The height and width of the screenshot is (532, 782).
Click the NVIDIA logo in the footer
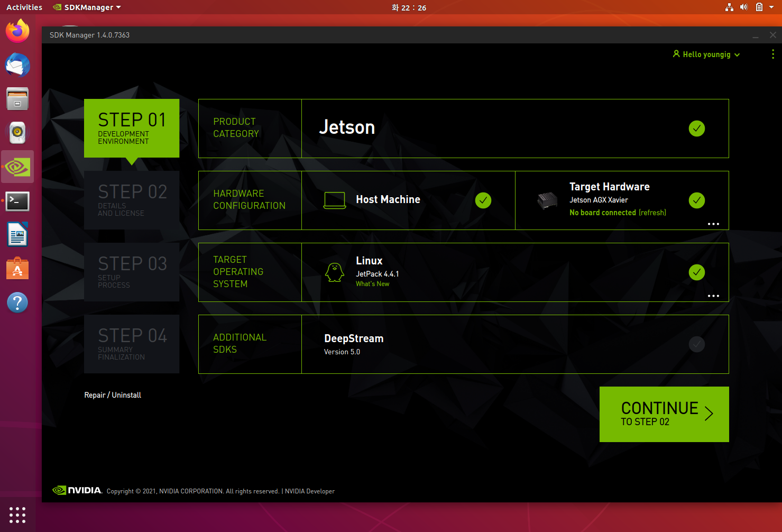pyautogui.click(x=77, y=490)
